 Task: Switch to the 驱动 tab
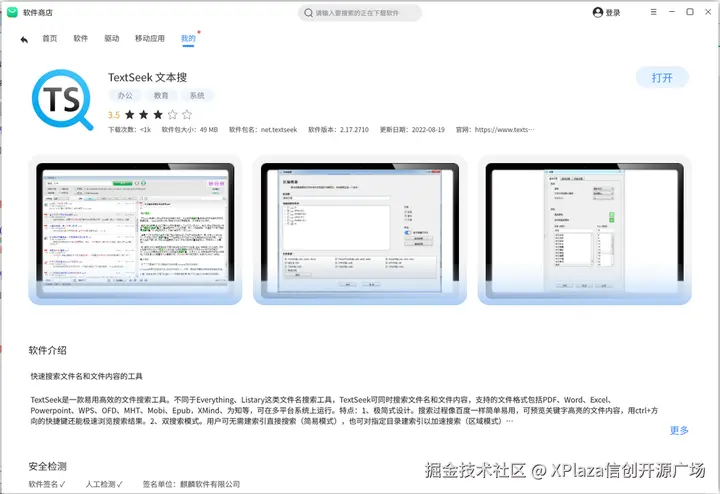[112, 39]
